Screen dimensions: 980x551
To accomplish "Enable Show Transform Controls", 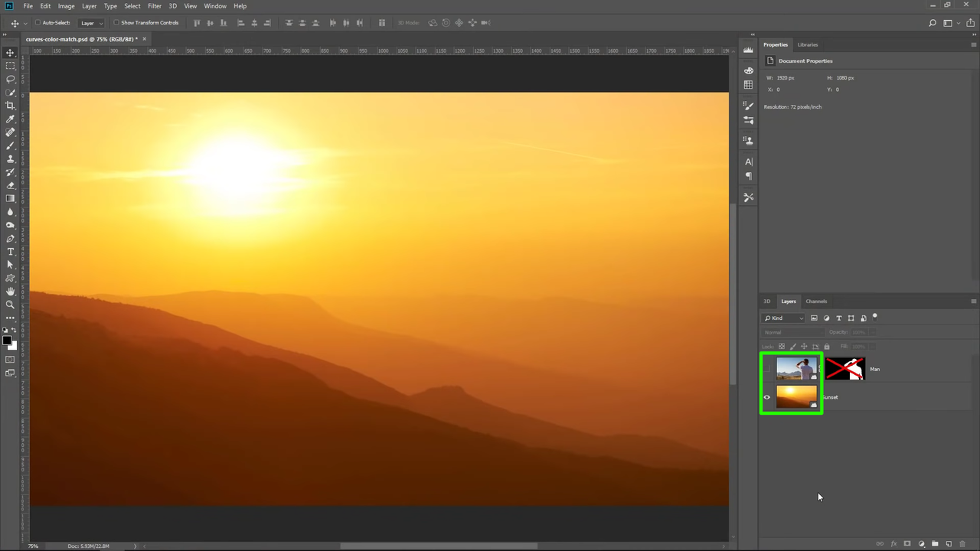I will pos(116,22).
